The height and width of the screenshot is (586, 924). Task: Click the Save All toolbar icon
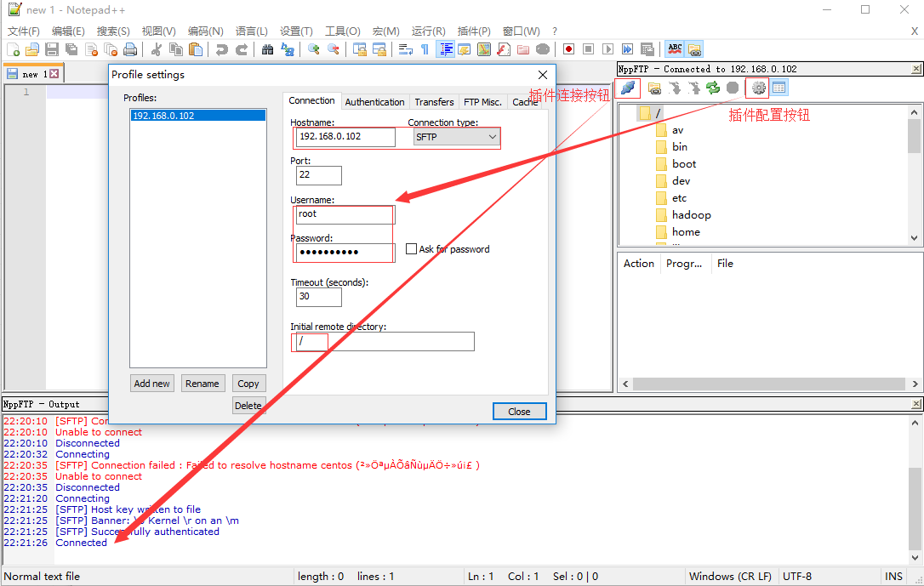click(x=71, y=49)
